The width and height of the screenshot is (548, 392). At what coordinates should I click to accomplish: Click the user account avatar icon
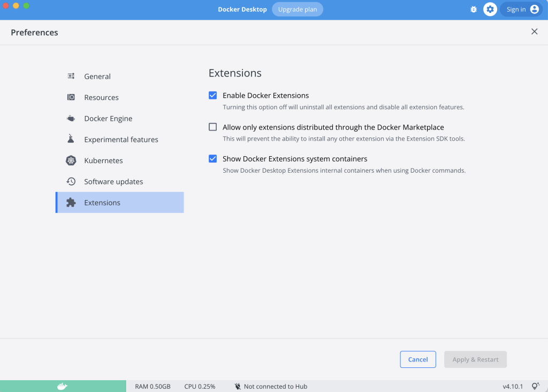coord(534,10)
